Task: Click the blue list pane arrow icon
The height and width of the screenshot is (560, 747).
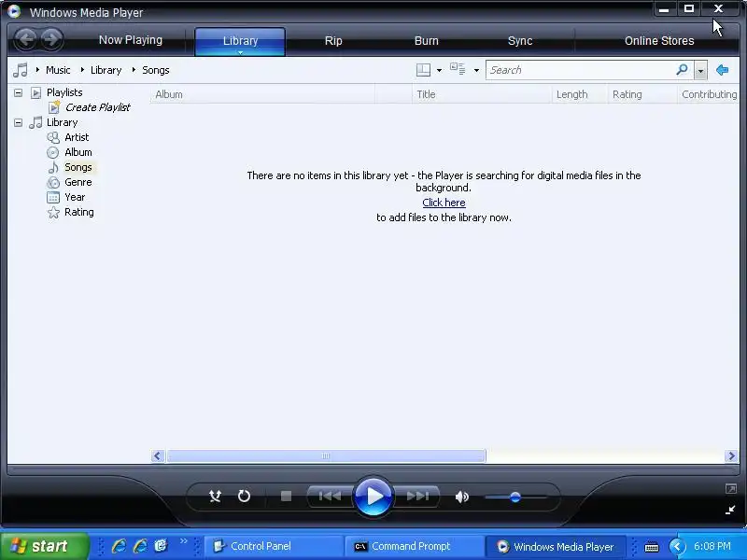Action: [x=722, y=70]
